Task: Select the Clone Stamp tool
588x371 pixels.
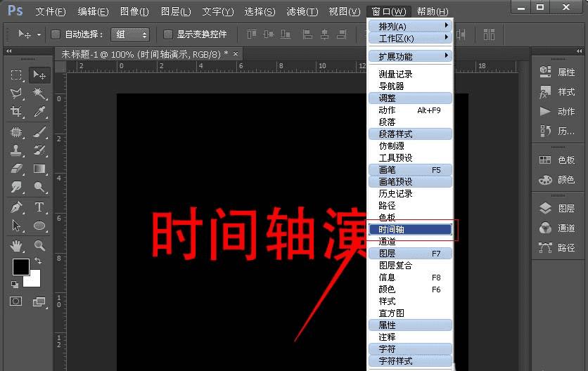Action: point(16,150)
